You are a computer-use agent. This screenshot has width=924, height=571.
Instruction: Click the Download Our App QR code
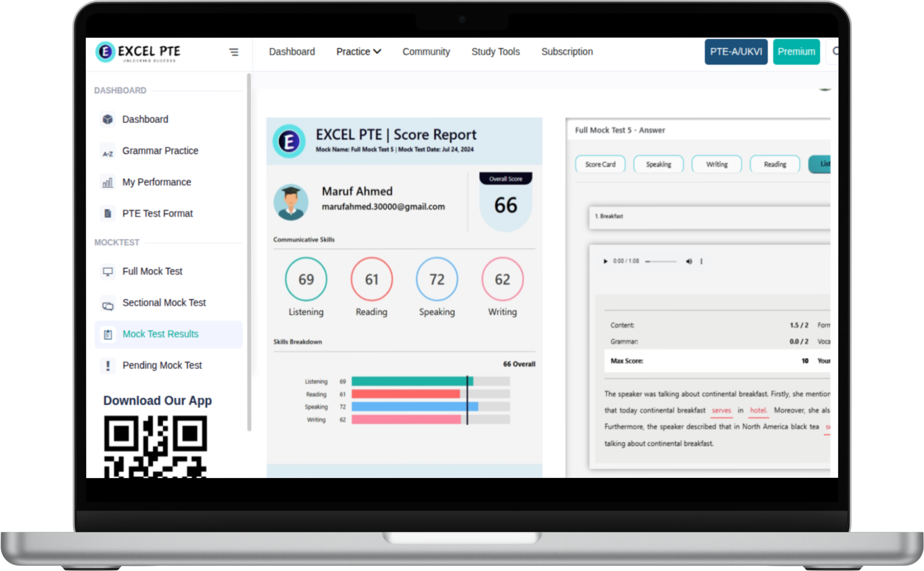(x=155, y=447)
